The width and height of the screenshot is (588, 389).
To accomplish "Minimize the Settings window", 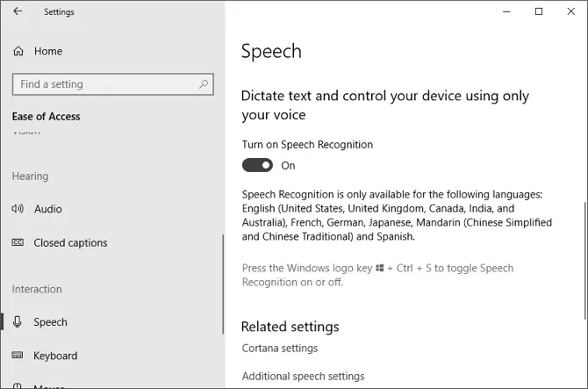I will pyautogui.click(x=507, y=11).
